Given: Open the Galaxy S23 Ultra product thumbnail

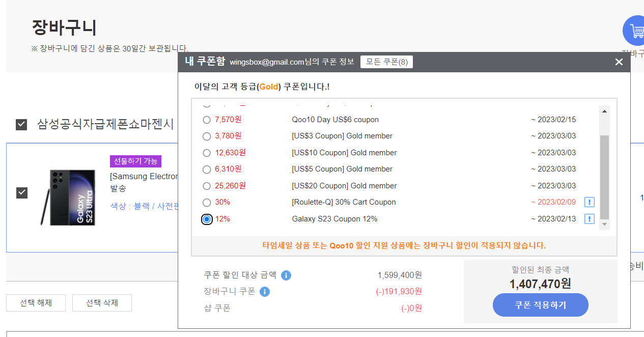Looking at the screenshot, I should tap(68, 198).
